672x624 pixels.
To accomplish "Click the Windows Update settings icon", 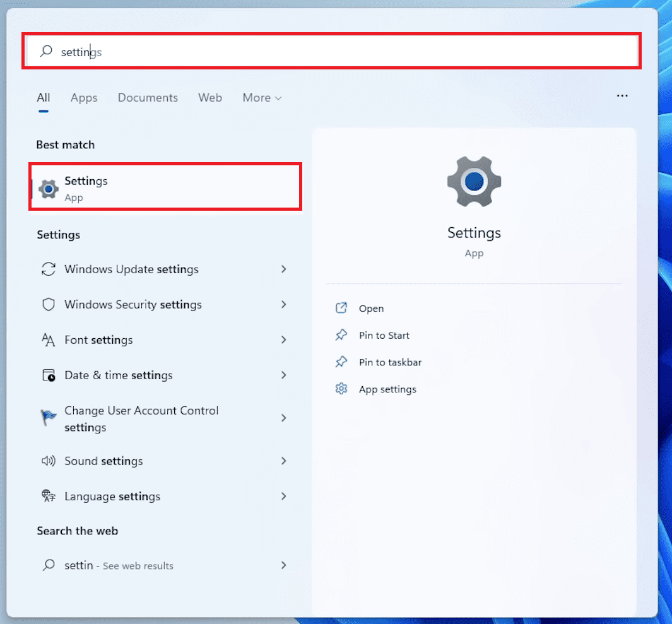I will [x=48, y=269].
